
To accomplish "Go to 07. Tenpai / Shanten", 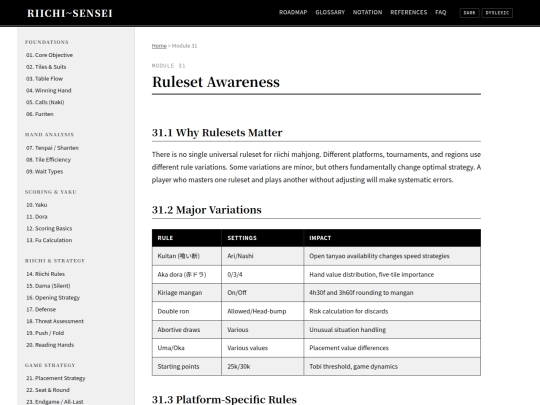I will tap(52, 148).
